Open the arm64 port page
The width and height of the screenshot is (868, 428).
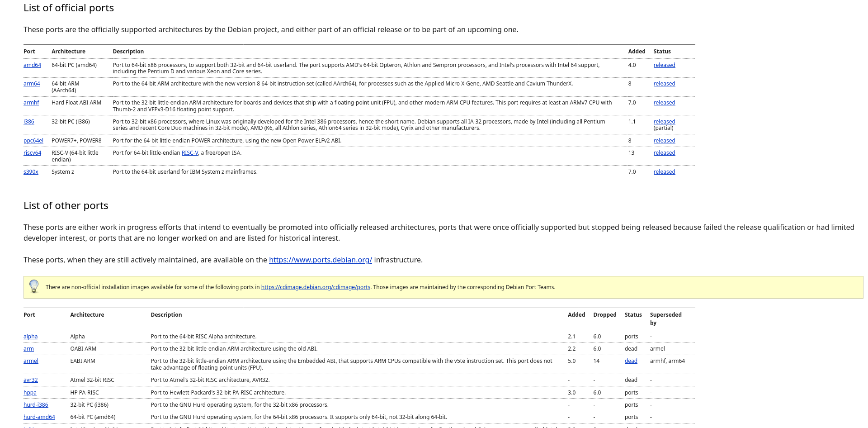click(x=32, y=84)
